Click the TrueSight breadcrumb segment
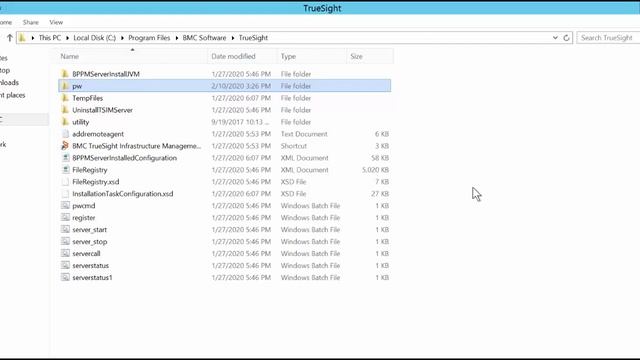This screenshot has width=640, height=360. point(253,38)
